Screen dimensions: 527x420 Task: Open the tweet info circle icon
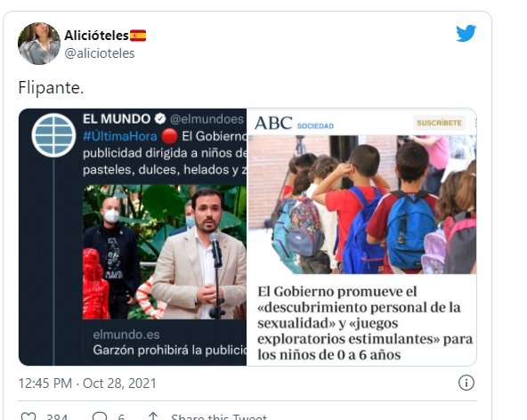point(466,383)
